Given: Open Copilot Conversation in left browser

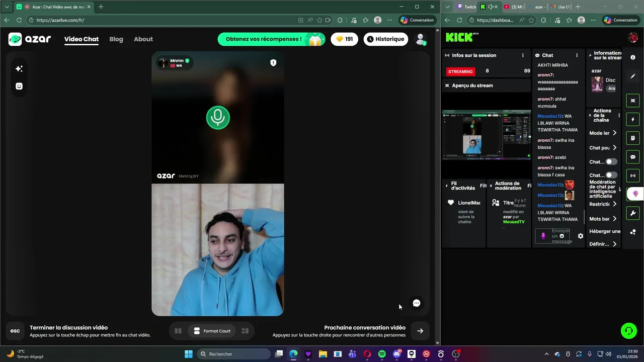Looking at the screenshot, I should [417, 20].
